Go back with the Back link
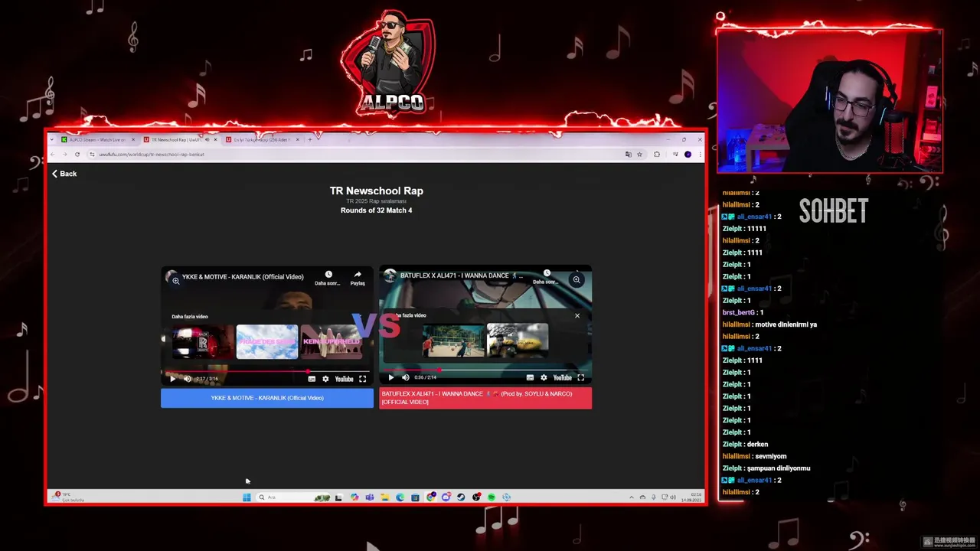The height and width of the screenshot is (551, 980). pyautogui.click(x=64, y=174)
